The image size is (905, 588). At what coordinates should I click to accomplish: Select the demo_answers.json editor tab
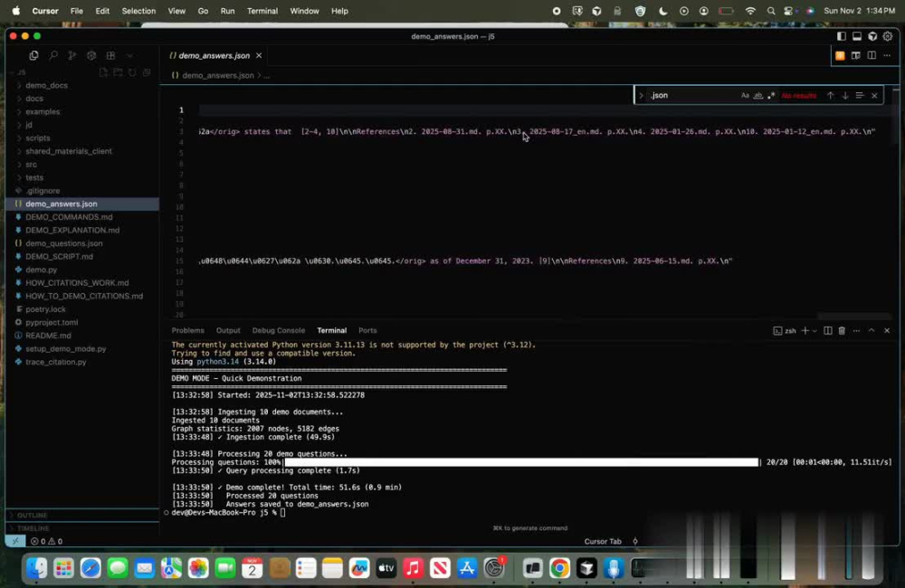click(x=214, y=55)
